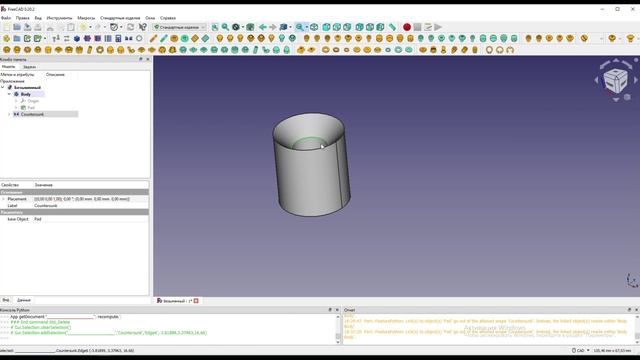Open the Макросы menu

click(x=86, y=18)
